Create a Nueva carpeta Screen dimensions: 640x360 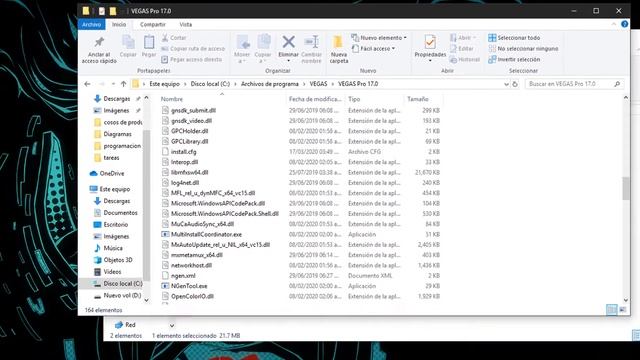(338, 49)
